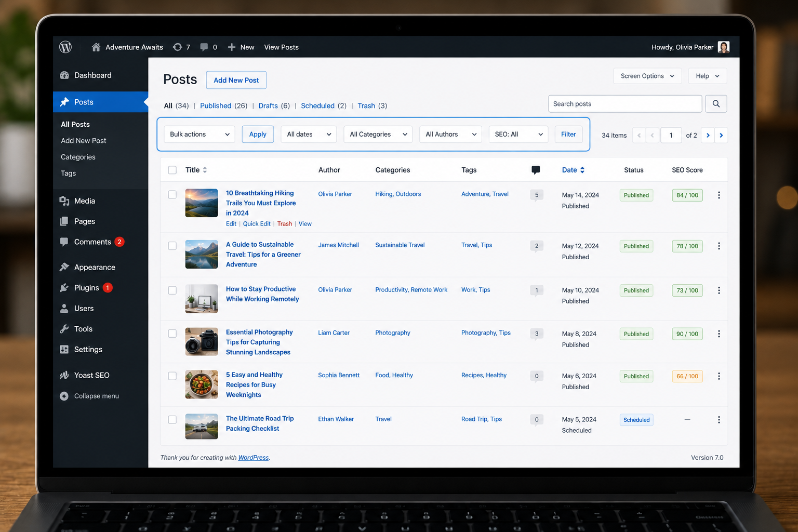Click the Dashboard gauge icon
Image resolution: width=798 pixels, height=532 pixels.
click(64, 75)
